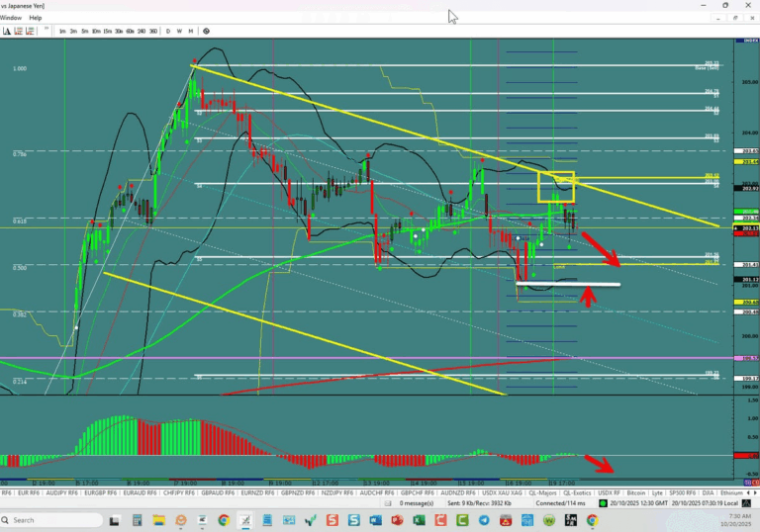The height and width of the screenshot is (532, 760).
Task: Select the USDX RF tab
Action: point(609,492)
